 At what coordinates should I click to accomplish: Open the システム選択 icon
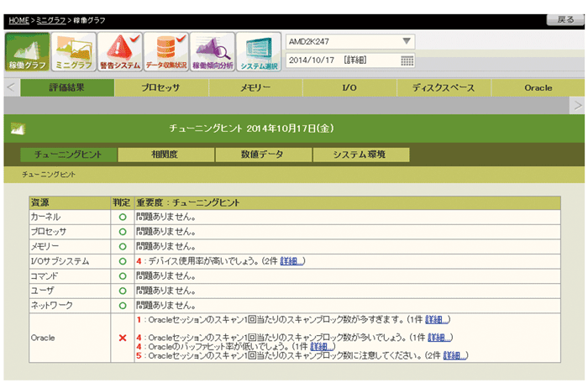tap(258, 53)
